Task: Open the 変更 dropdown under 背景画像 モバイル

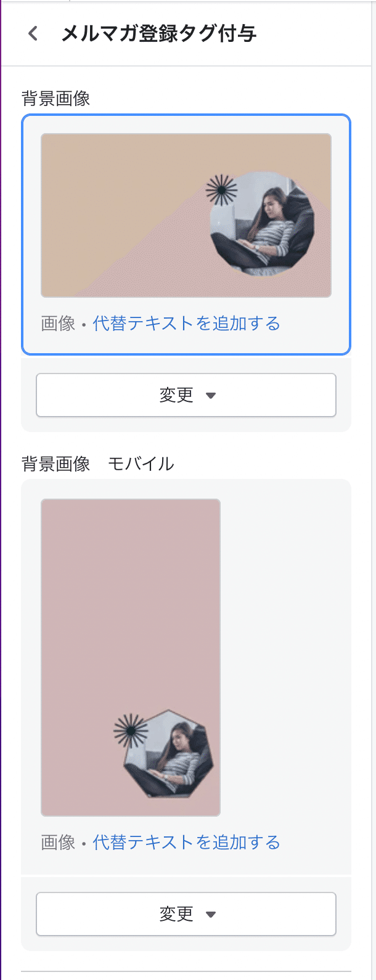Action: tap(186, 914)
